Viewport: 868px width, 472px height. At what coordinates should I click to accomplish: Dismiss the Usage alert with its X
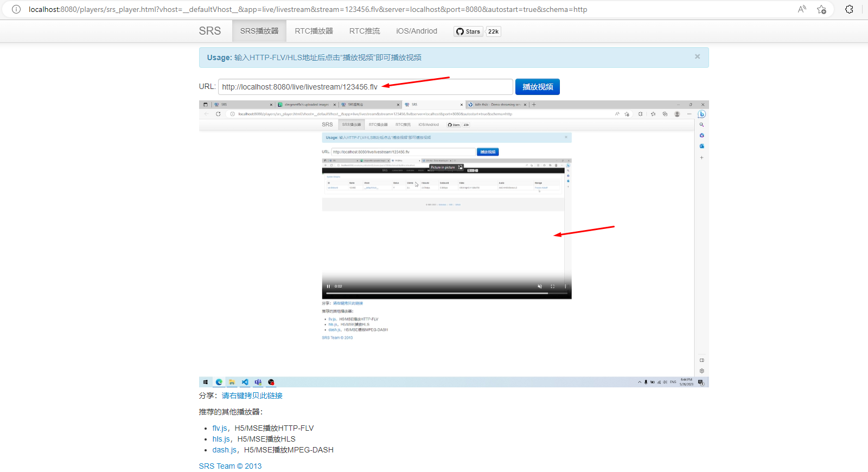[x=697, y=56]
